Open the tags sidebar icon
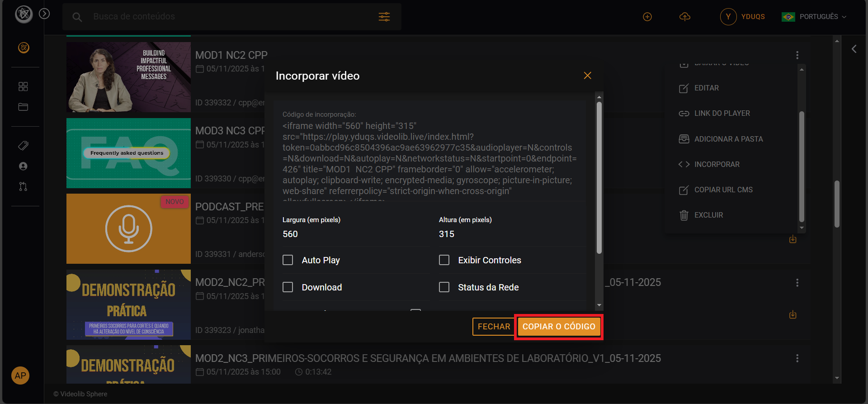The height and width of the screenshot is (404, 868). [23, 146]
